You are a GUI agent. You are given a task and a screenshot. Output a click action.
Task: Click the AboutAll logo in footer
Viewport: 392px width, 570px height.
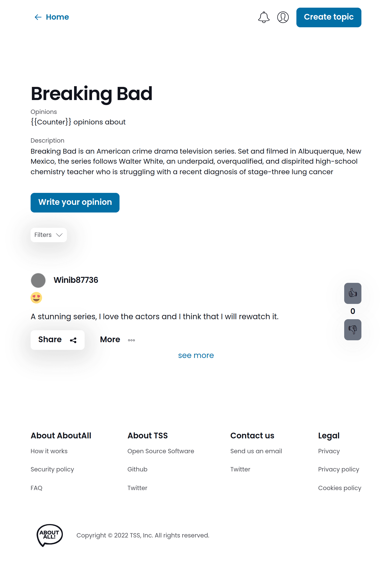50,535
